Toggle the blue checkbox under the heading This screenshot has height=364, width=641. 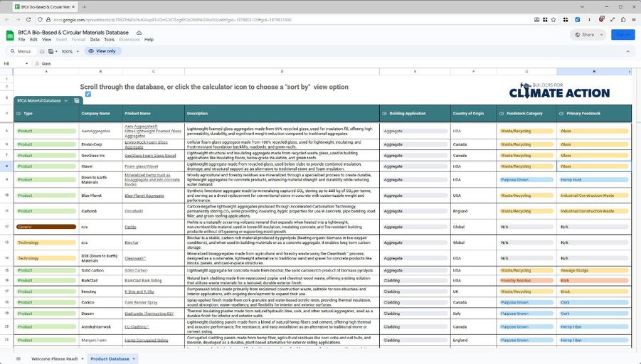pyautogui.click(x=88, y=94)
